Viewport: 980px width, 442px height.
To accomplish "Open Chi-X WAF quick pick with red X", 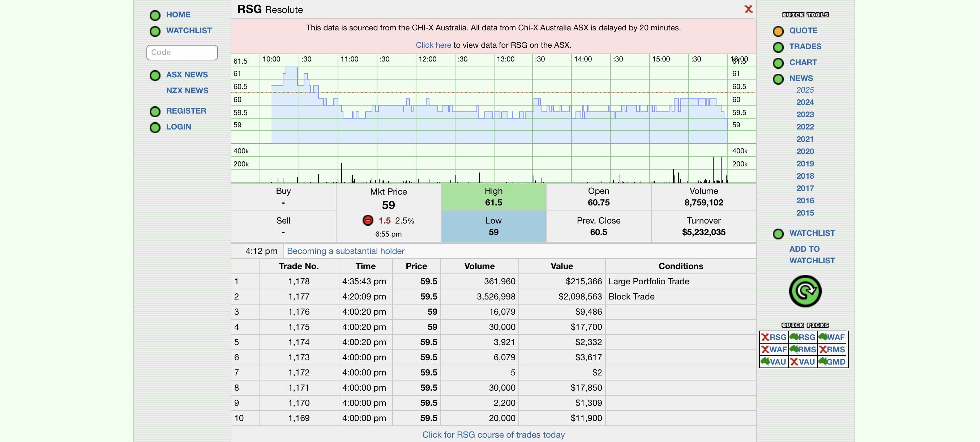I will click(x=774, y=349).
